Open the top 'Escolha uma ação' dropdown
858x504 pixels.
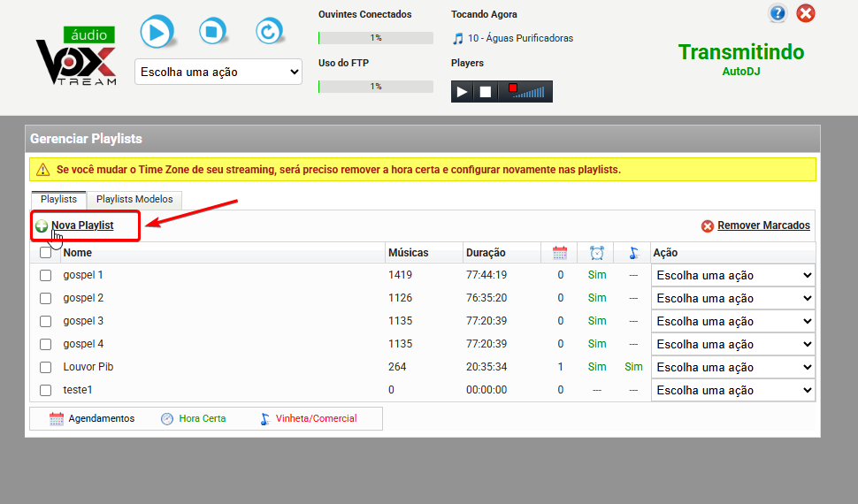coord(218,73)
